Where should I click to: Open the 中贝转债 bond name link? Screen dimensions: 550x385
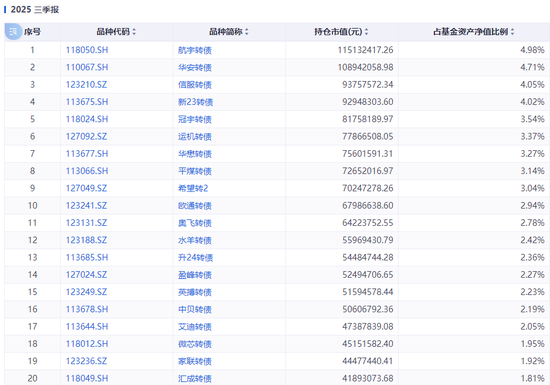[195, 309]
